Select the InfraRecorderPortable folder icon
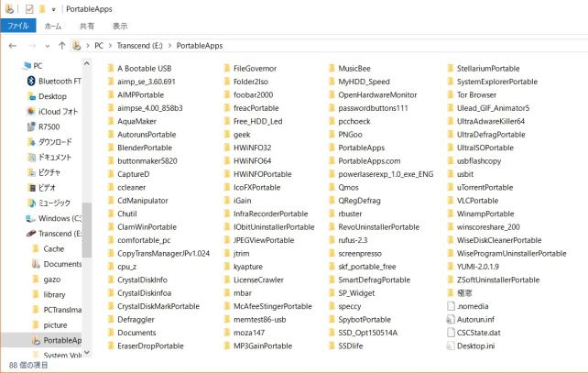The image size is (588, 373). pyautogui.click(x=227, y=214)
